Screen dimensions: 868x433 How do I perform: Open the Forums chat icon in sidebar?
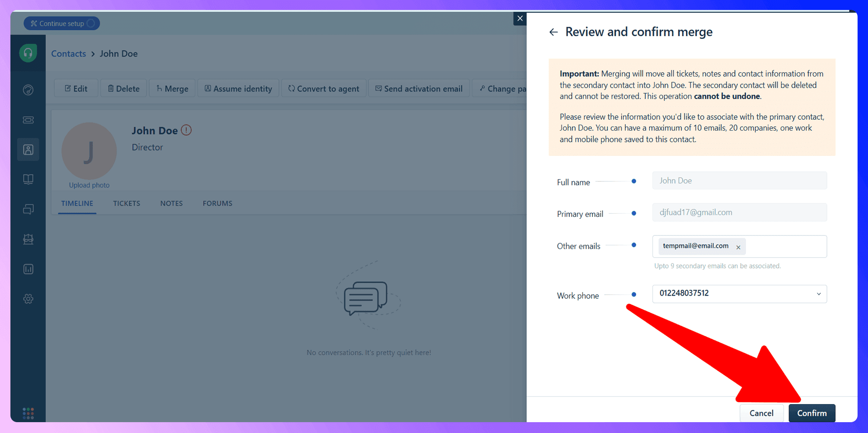[x=28, y=209]
